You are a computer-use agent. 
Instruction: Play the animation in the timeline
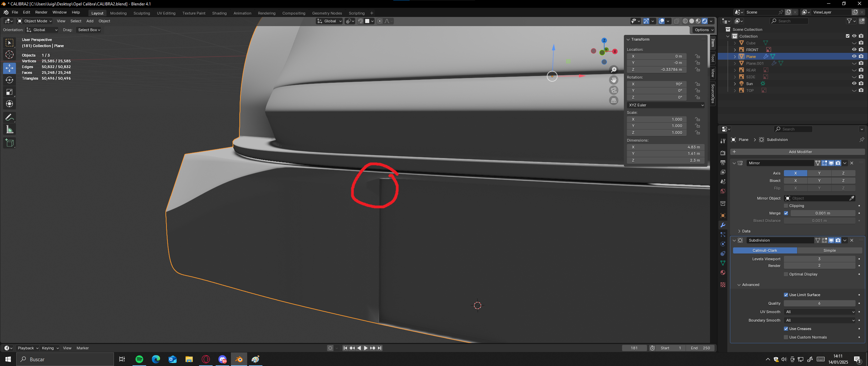(x=366, y=348)
